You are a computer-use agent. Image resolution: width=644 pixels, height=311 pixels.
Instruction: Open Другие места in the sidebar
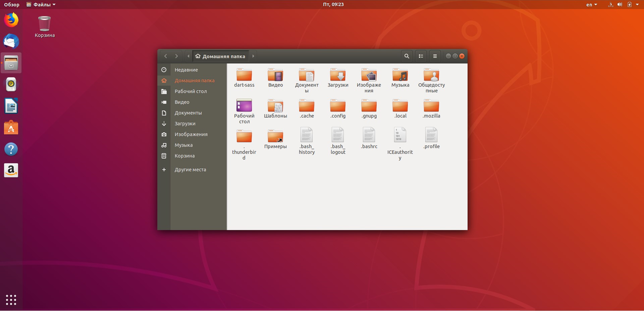coord(192,170)
